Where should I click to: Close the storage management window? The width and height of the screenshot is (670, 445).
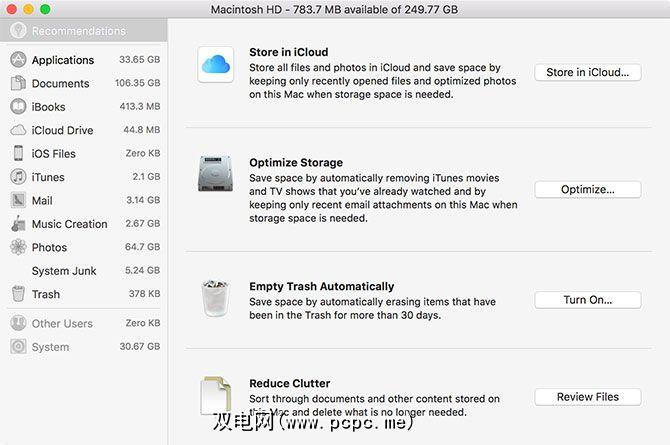12,9
